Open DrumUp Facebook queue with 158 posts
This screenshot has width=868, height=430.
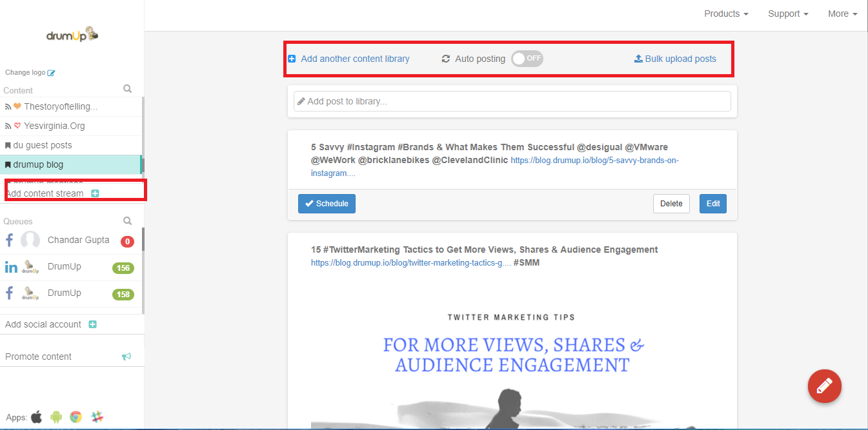[x=71, y=293]
